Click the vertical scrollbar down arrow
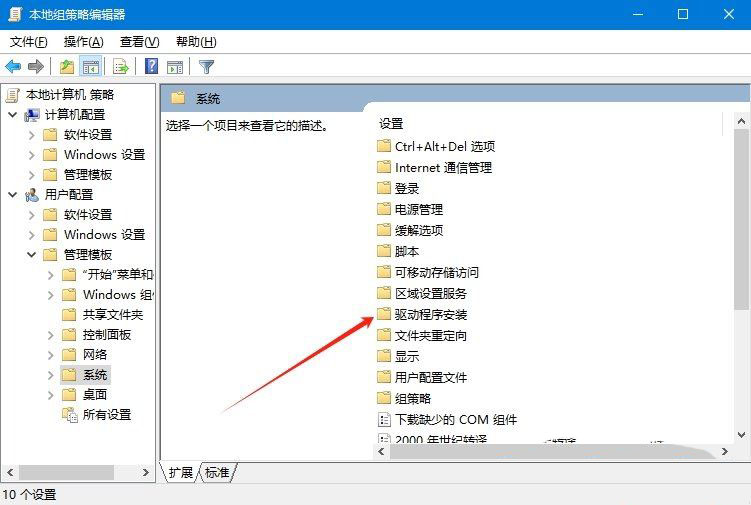 pos(741,435)
